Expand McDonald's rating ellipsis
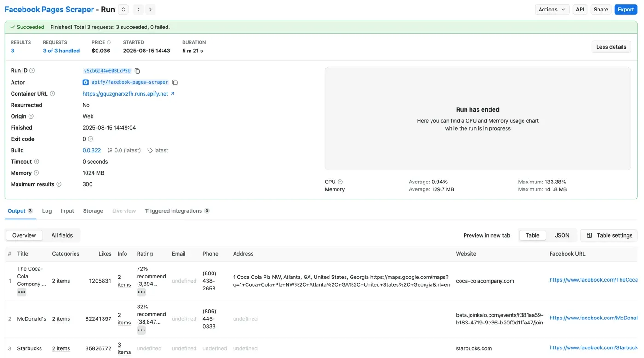The height and width of the screenshot is (358, 644). (141, 330)
